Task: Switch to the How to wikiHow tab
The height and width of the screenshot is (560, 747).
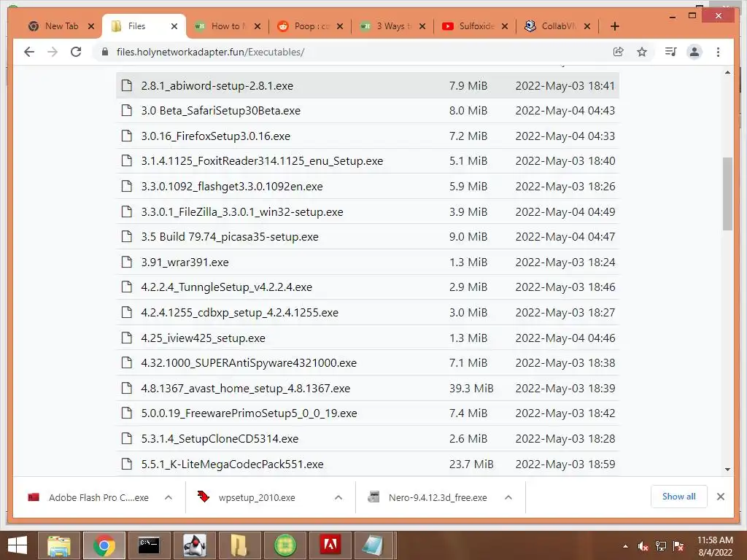Action: pyautogui.click(x=228, y=26)
